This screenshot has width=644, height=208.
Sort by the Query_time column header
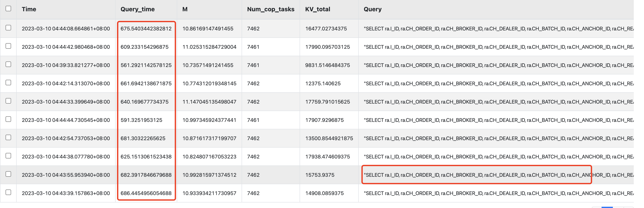138,9
